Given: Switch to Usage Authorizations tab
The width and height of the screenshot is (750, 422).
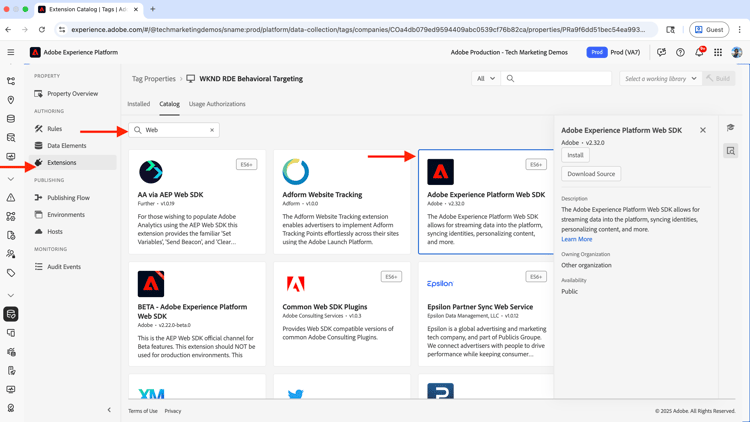Looking at the screenshot, I should click(x=217, y=104).
